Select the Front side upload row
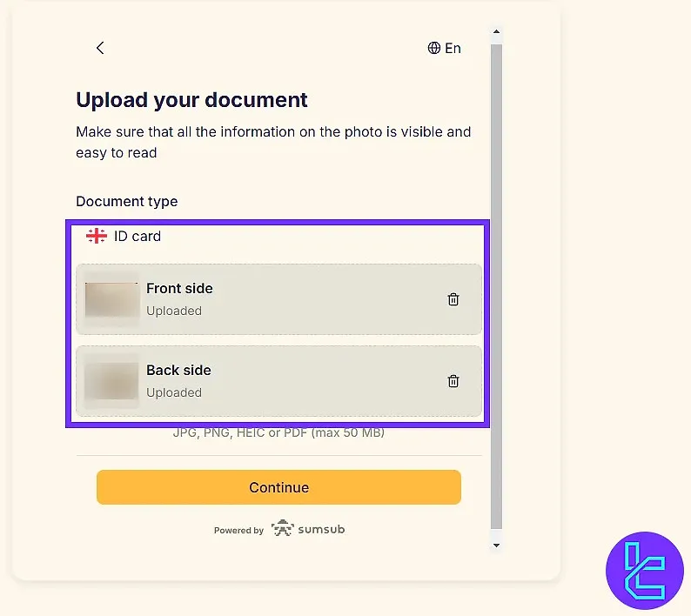 click(x=278, y=299)
